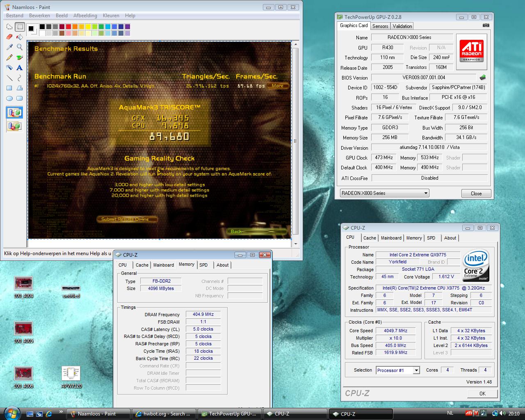Viewport: 525px width, 420px height.
Task: Open the 100_4004 desktop image icon
Action: [23, 287]
